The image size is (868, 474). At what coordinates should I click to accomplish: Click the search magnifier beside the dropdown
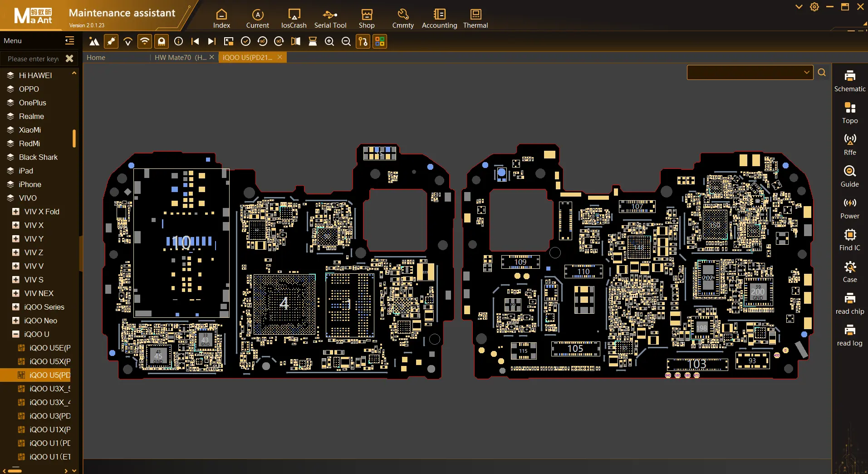822,72
